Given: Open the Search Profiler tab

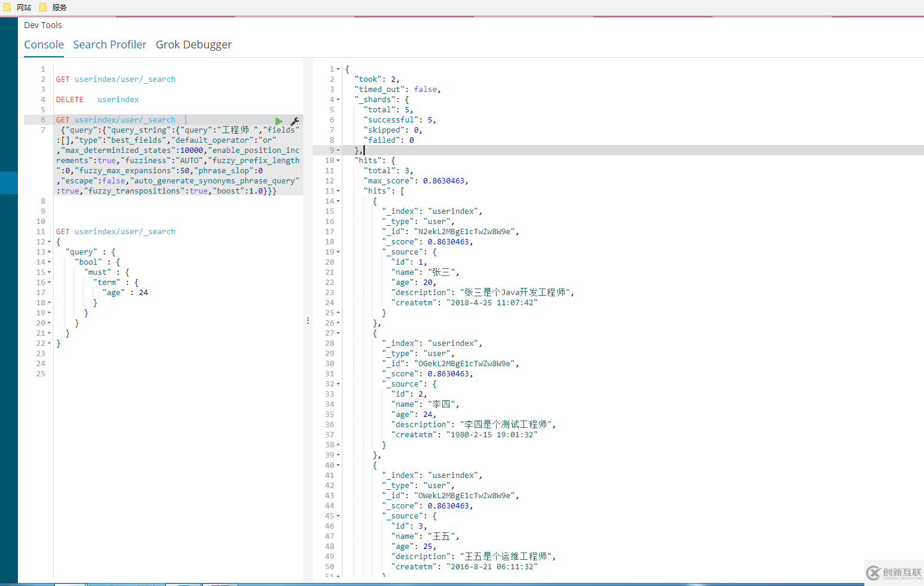Looking at the screenshot, I should [x=110, y=45].
